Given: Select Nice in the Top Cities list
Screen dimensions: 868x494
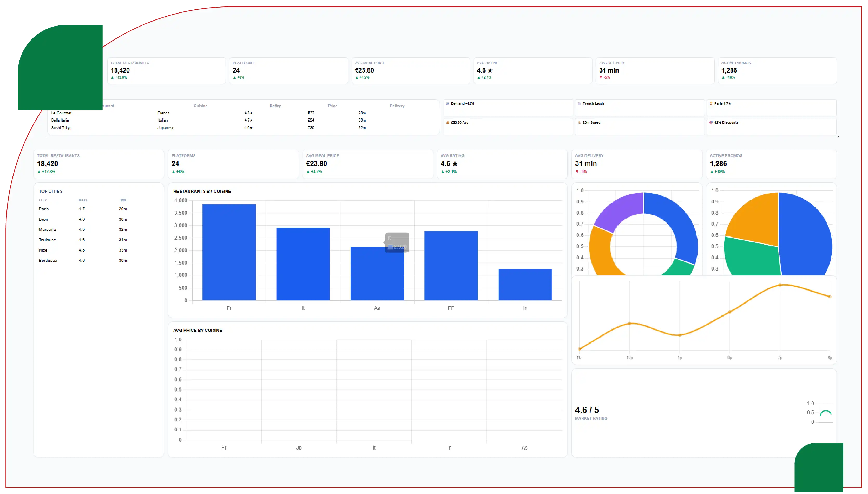Looking at the screenshot, I should (x=43, y=250).
